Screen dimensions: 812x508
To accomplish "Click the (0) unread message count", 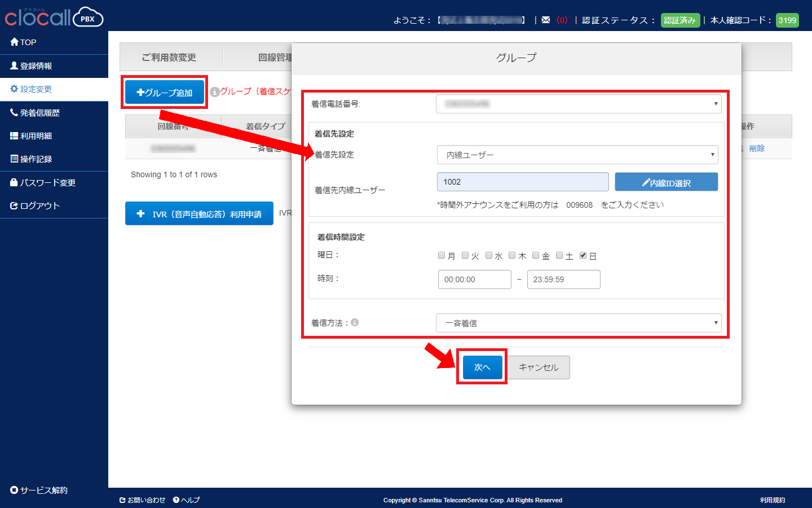I will coord(562,20).
